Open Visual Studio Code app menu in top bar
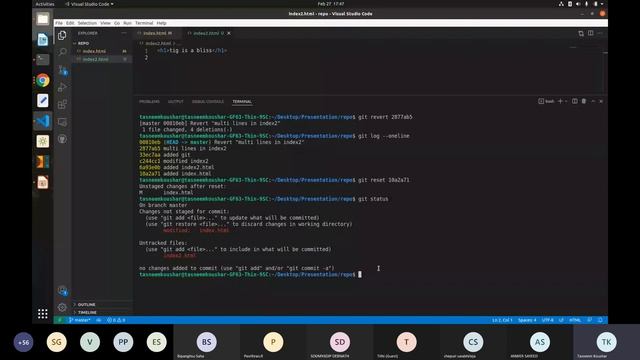 coord(89,4)
